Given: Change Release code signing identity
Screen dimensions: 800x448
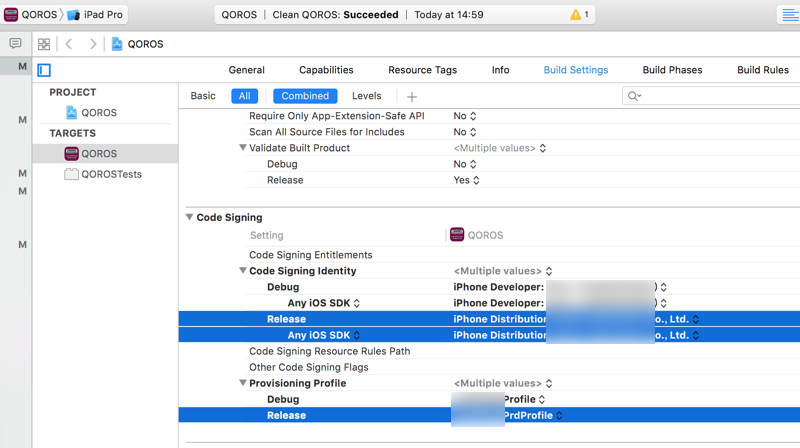Looking at the screenshot, I should click(x=576, y=319).
